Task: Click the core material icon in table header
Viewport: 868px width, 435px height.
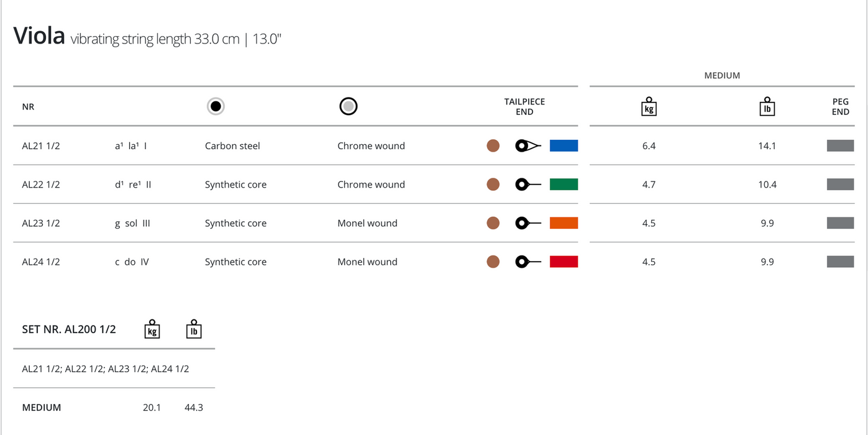Action: tap(216, 107)
